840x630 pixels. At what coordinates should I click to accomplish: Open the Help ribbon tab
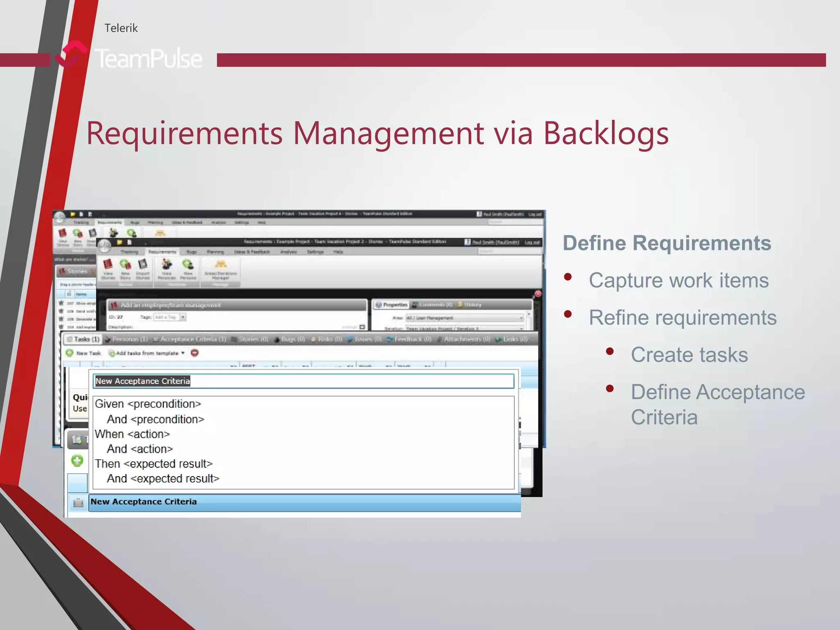click(x=338, y=252)
